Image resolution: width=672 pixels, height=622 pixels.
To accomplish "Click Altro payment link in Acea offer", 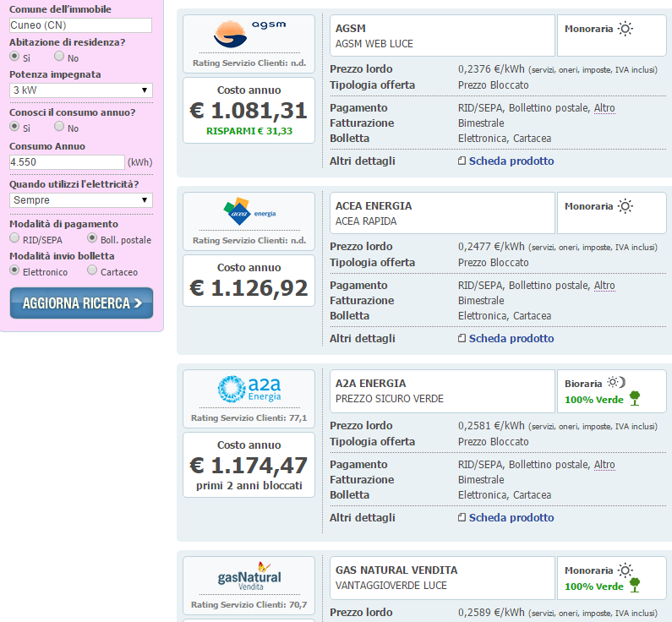I will 604,286.
